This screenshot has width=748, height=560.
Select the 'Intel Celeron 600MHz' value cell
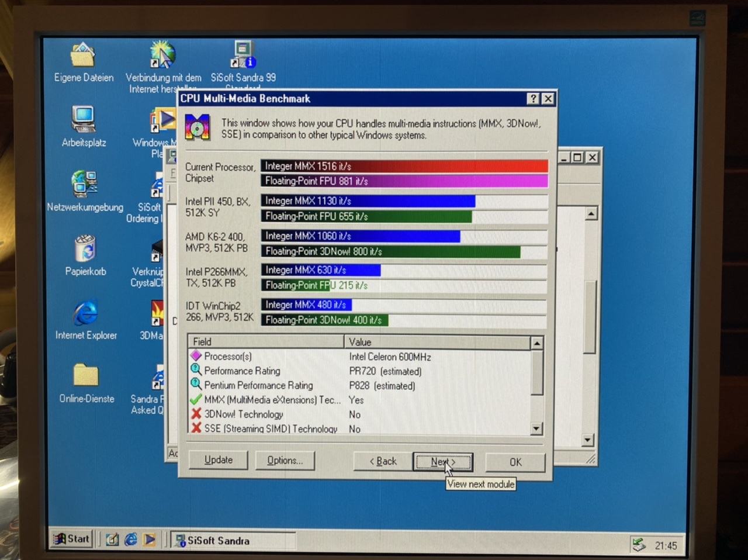(x=390, y=357)
